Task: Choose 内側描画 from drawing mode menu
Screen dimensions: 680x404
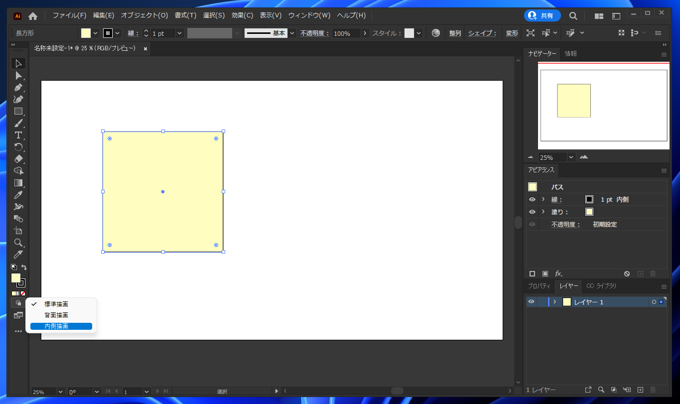Action: (x=61, y=326)
